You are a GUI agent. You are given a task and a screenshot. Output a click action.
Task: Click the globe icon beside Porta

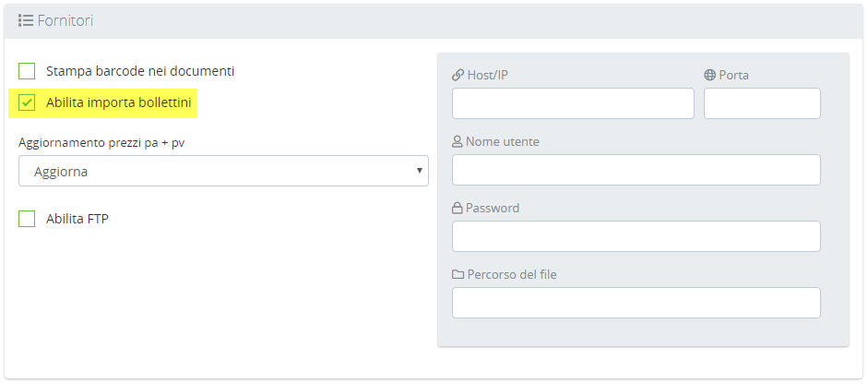click(709, 75)
